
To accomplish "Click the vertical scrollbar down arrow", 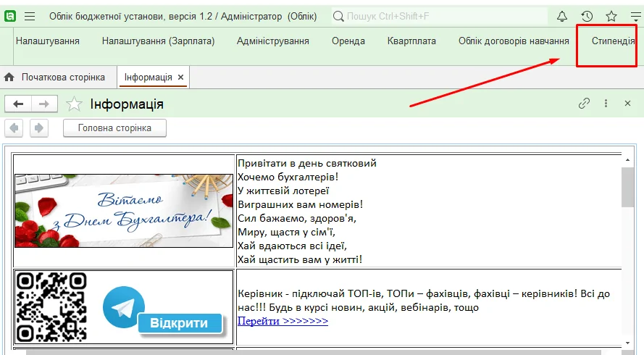I will click(627, 343).
